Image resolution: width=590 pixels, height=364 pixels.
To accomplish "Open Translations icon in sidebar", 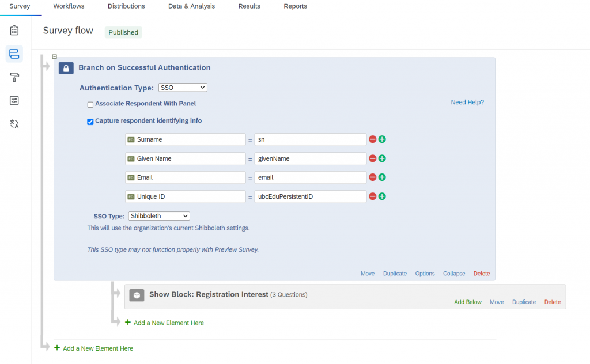I will 14,124.
